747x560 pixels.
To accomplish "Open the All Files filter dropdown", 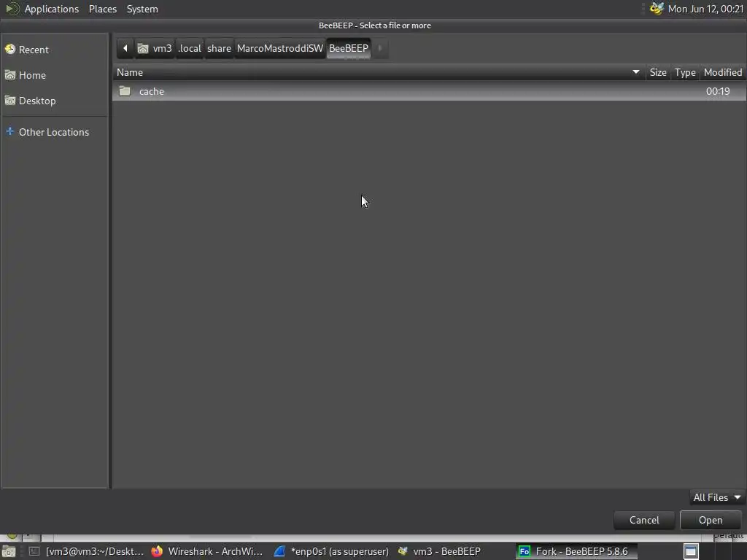I will click(717, 497).
